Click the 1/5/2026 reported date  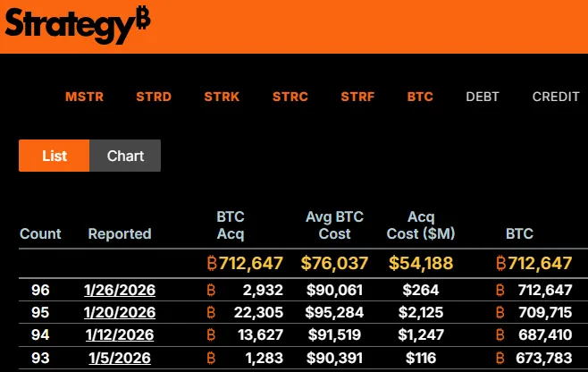tap(120, 357)
